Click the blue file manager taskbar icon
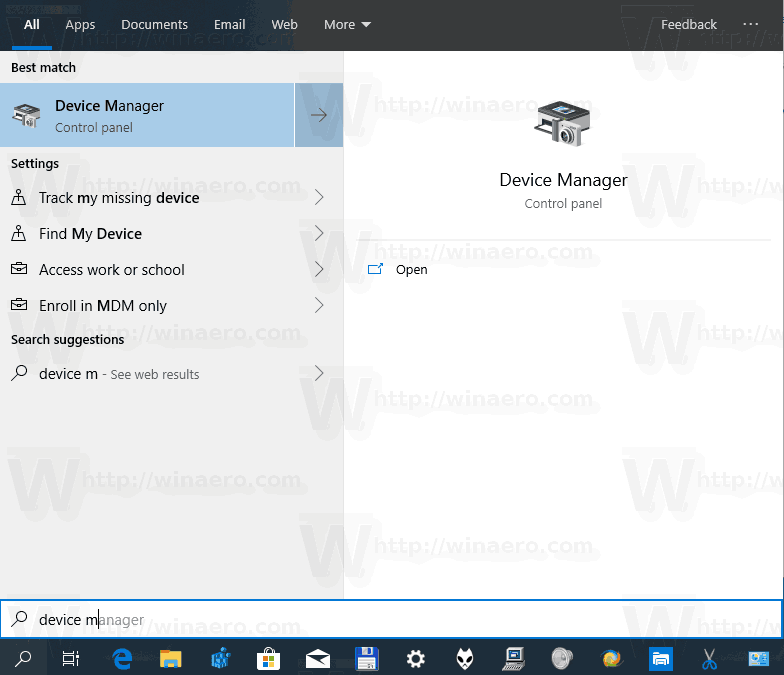Image resolution: width=784 pixels, height=675 pixels. coord(660,658)
